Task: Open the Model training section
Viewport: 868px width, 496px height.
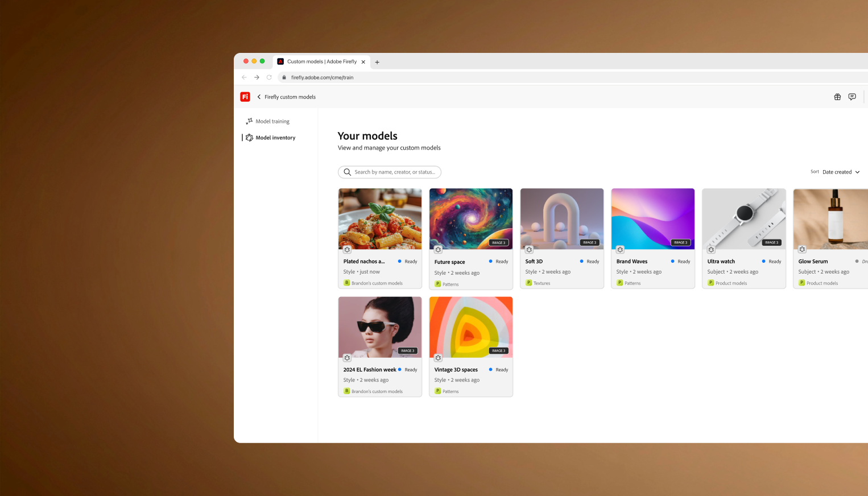Action: [x=272, y=121]
